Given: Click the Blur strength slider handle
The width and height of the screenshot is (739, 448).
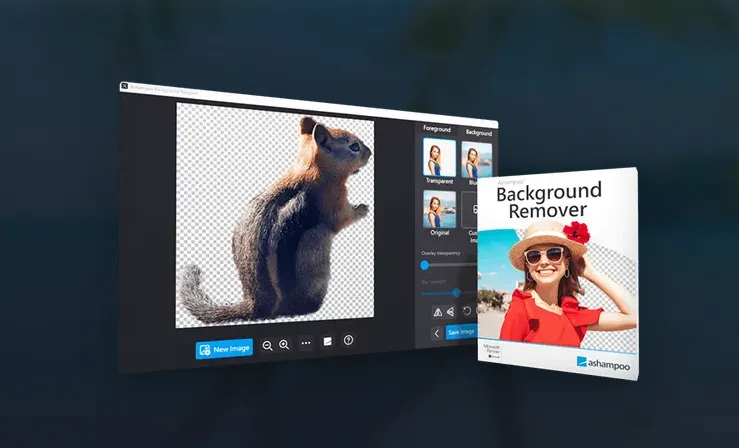Looking at the screenshot, I should 456,292.
